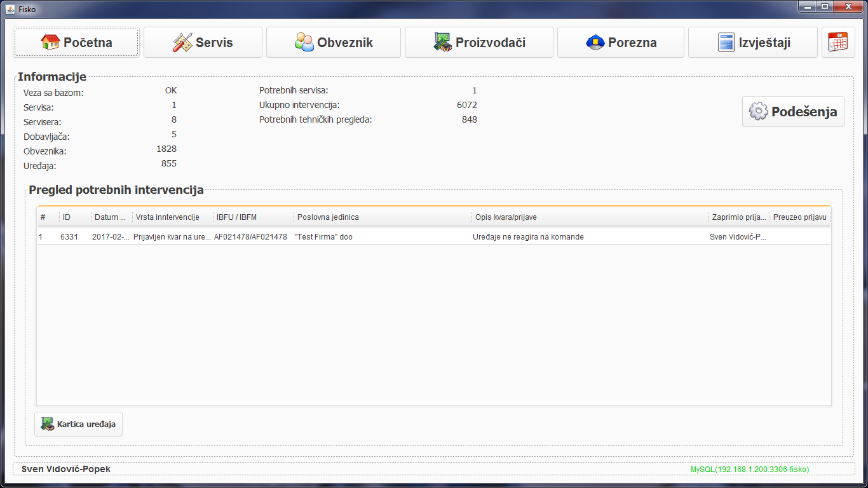
Task: Go to the Početna home tab
Action: click(x=76, y=43)
